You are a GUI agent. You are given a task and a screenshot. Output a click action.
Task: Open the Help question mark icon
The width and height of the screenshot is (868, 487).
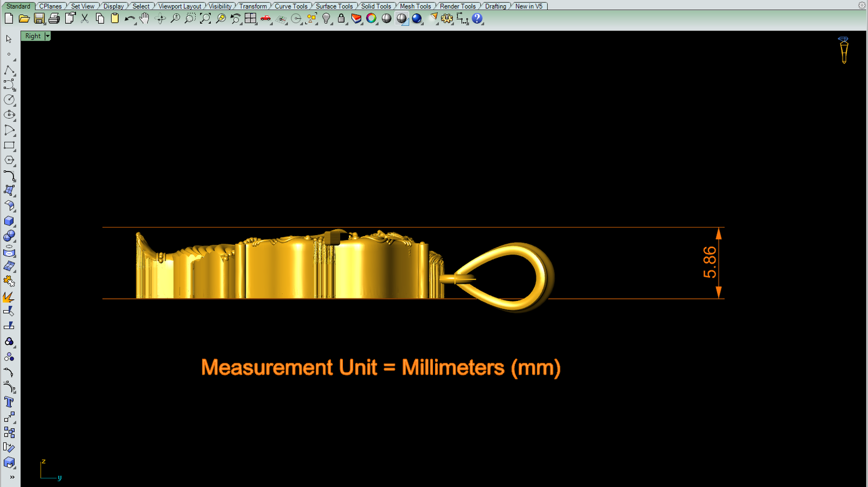[x=477, y=18]
